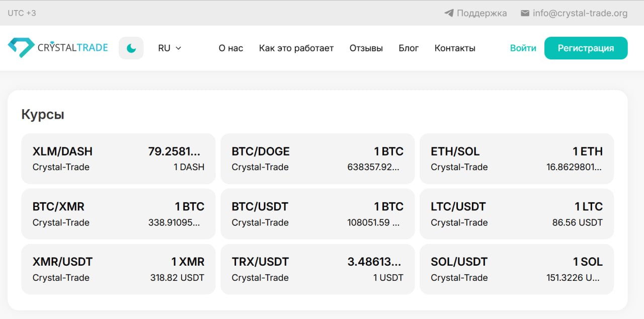644x319 pixels.
Task: Click the envelope email icon
Action: click(525, 13)
